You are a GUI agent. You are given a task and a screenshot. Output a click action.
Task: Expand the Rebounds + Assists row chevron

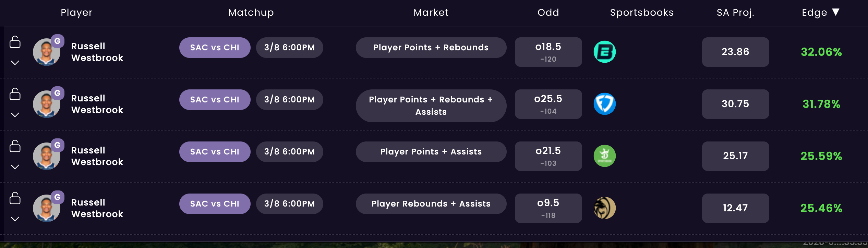point(15,219)
